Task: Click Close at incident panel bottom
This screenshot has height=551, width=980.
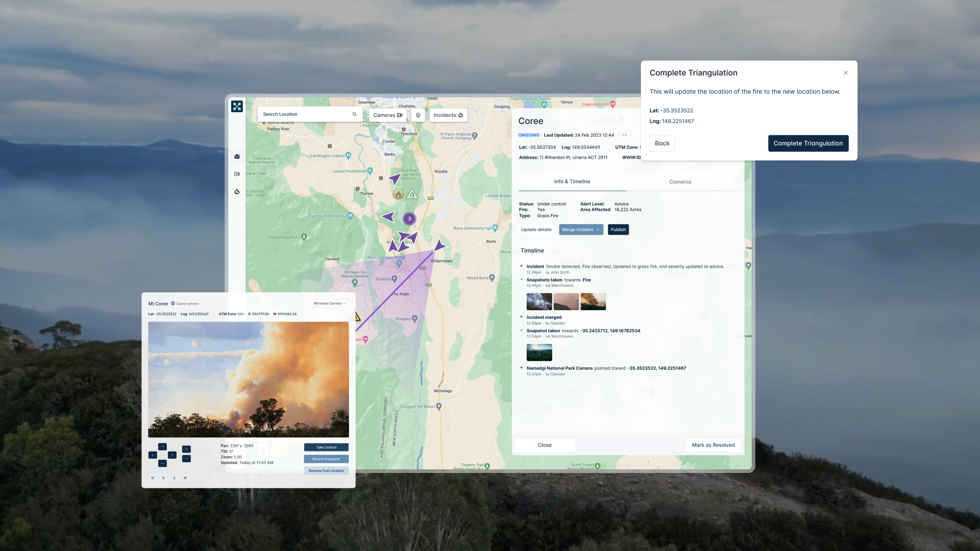Action: (545, 445)
